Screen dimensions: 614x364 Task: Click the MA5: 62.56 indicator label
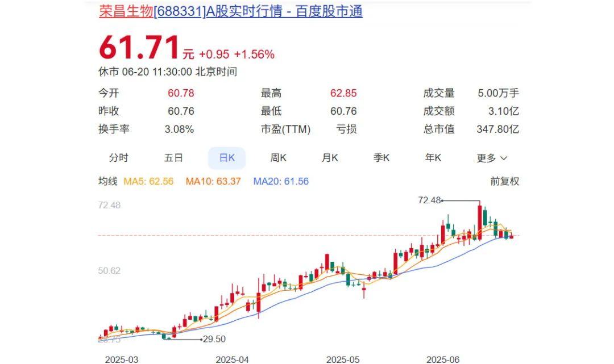[148, 181]
